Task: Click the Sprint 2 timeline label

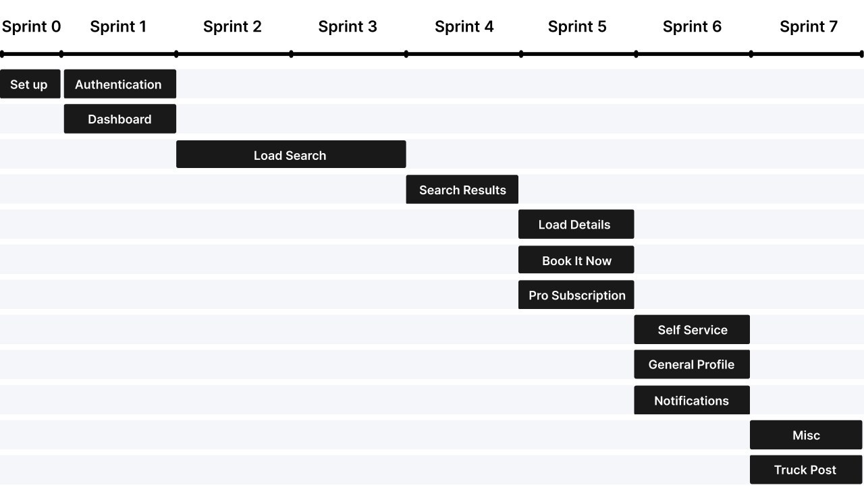Action: click(x=232, y=27)
